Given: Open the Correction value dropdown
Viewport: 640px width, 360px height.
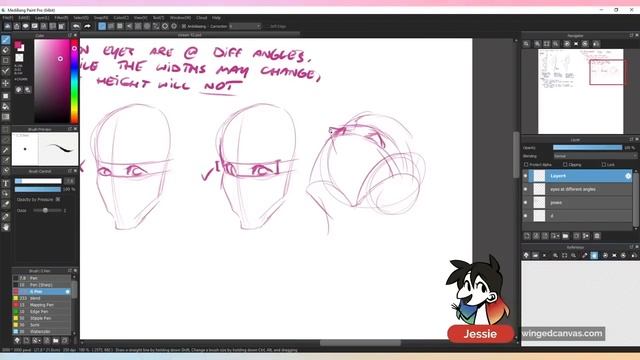Looking at the screenshot, I should point(244,26).
